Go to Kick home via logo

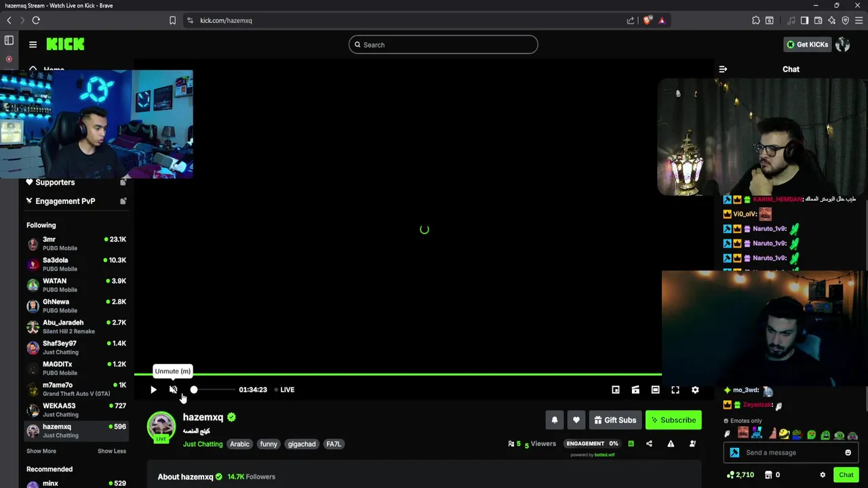pyautogui.click(x=65, y=44)
